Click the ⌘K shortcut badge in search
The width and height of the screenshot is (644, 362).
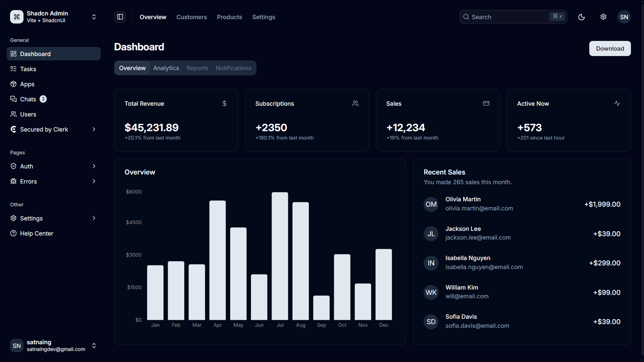tap(557, 16)
